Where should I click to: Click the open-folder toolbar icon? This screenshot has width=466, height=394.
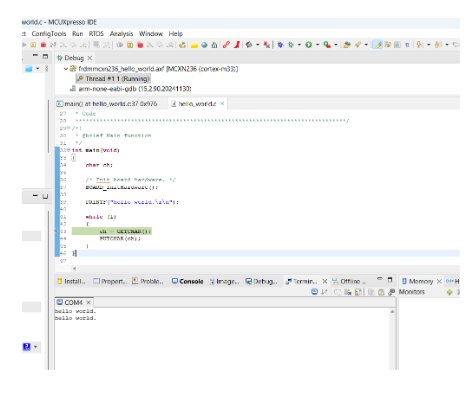347,45
